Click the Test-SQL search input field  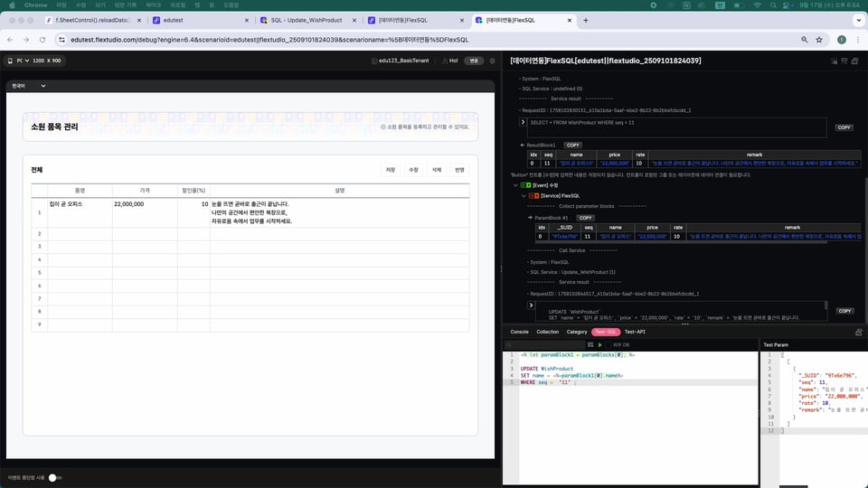point(544,344)
